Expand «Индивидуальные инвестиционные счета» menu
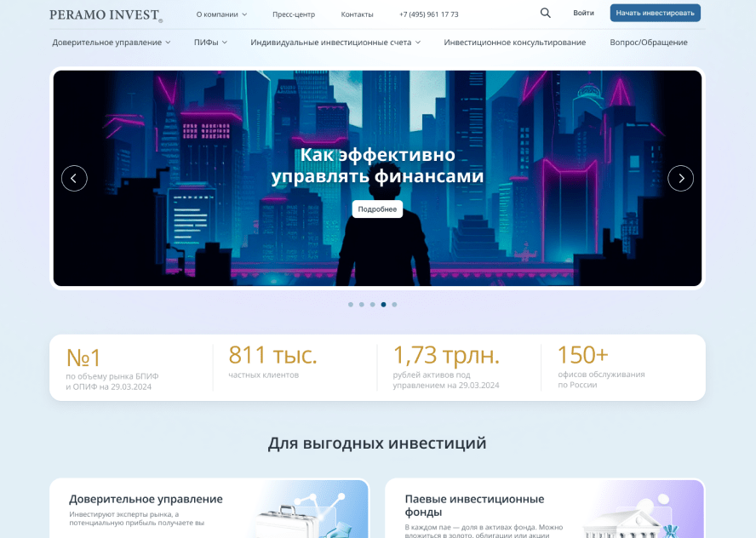Image resolution: width=756 pixels, height=538 pixels. [335, 42]
